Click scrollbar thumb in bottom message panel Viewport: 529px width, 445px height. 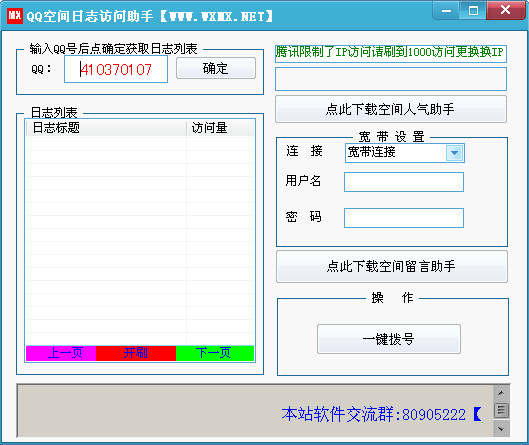pyautogui.click(x=501, y=410)
